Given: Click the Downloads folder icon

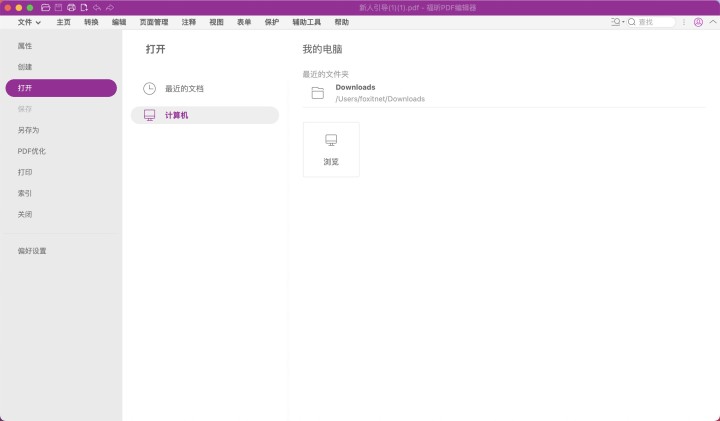Looking at the screenshot, I should [318, 93].
